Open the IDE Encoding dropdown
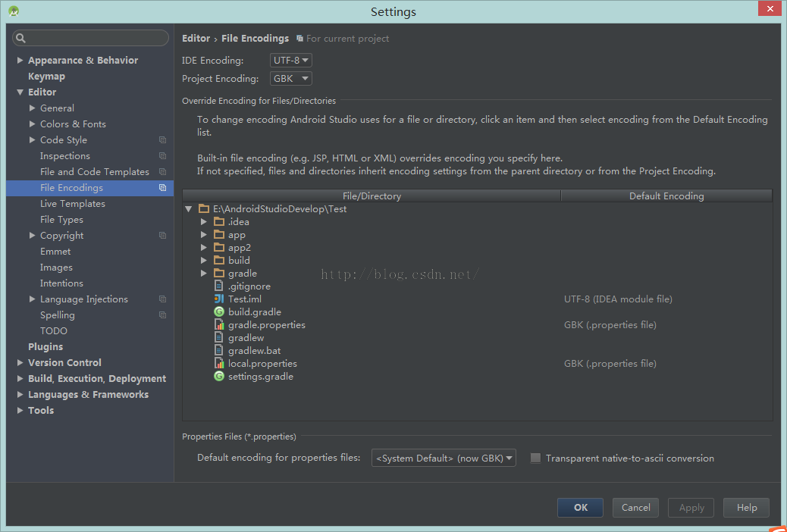The image size is (787, 532). 291,61
